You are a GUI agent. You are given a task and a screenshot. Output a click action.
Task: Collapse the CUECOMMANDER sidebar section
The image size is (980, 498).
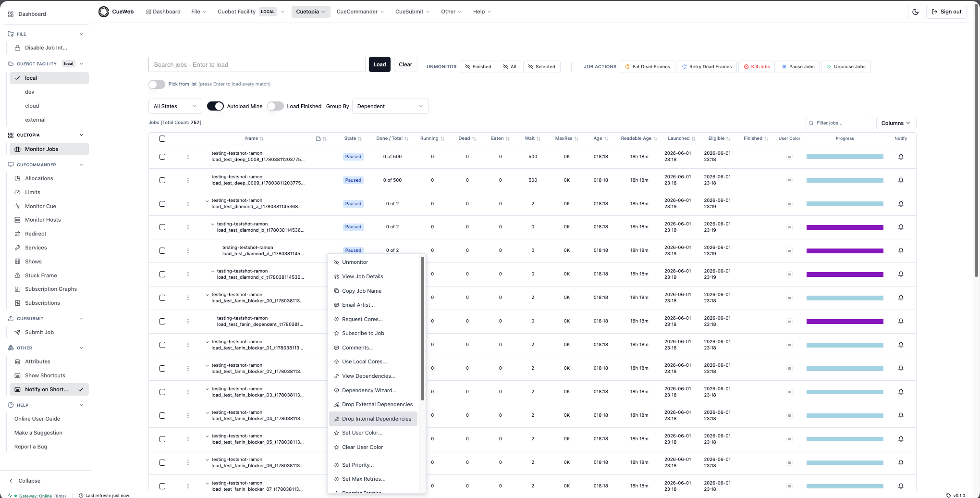pyautogui.click(x=81, y=165)
